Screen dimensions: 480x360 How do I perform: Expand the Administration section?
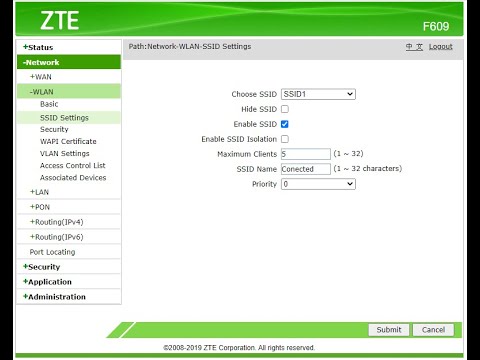(54, 297)
